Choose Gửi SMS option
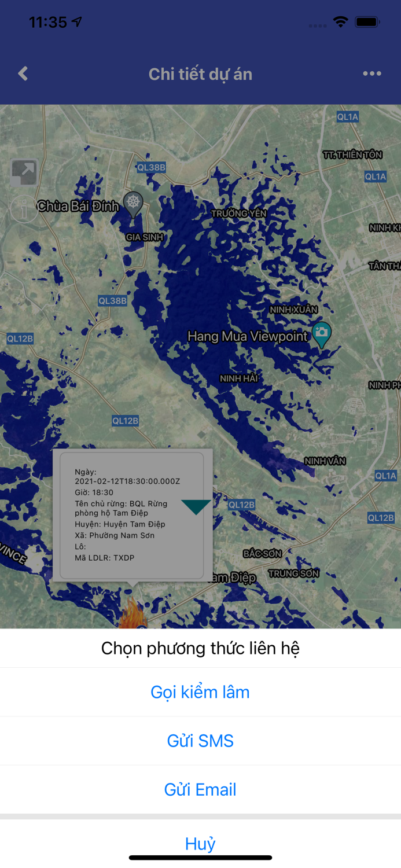The image size is (401, 868). (x=200, y=741)
